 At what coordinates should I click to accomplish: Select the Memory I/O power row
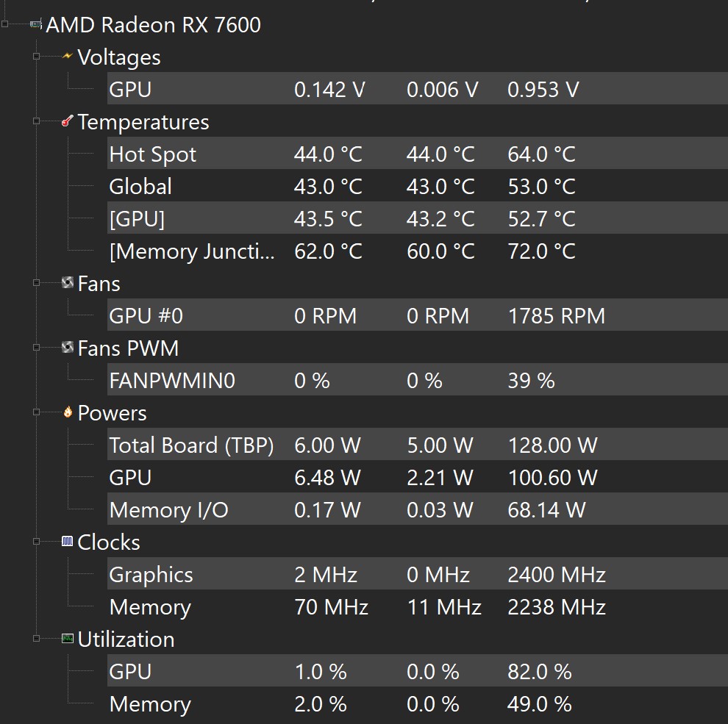pos(168,510)
